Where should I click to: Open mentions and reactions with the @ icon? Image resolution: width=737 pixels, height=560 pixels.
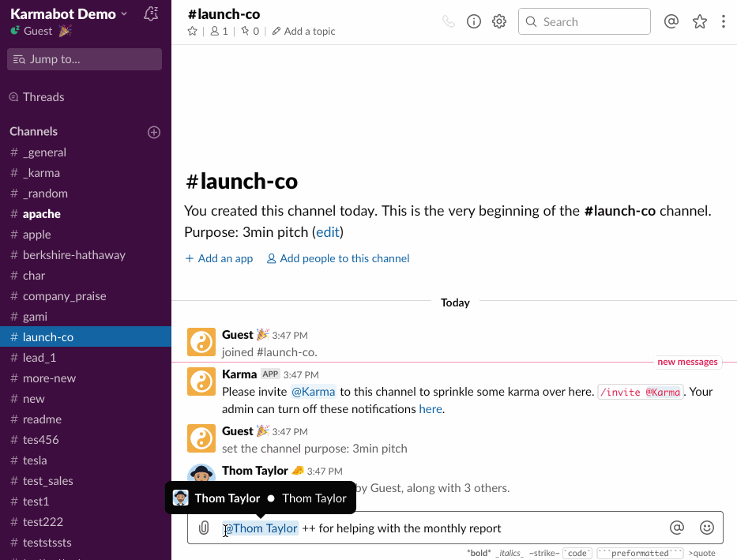click(671, 21)
